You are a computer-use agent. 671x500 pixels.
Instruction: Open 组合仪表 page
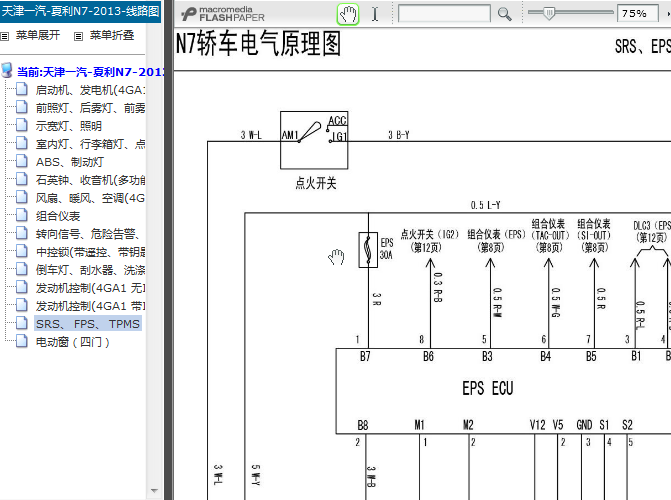click(x=58, y=216)
